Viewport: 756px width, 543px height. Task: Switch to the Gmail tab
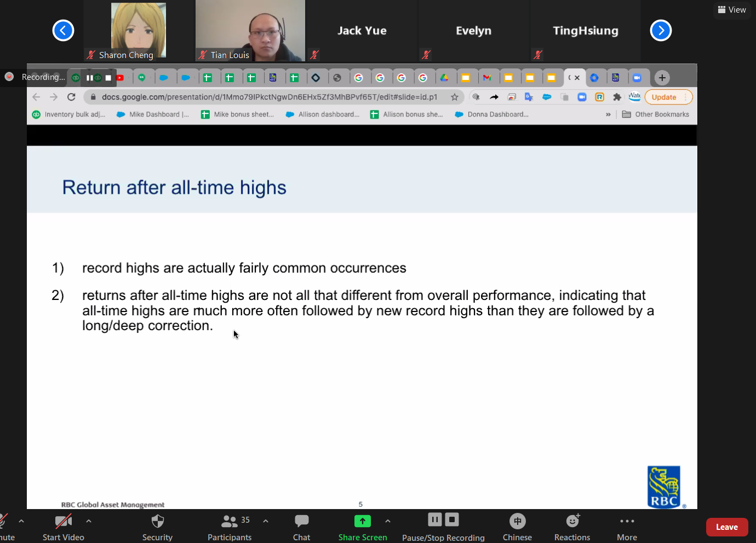pos(487,78)
